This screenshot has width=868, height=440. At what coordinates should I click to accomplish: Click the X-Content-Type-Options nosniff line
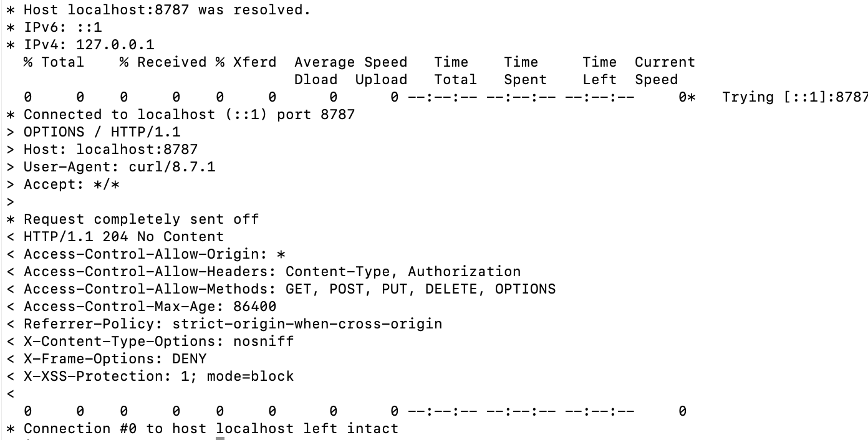pos(158,342)
